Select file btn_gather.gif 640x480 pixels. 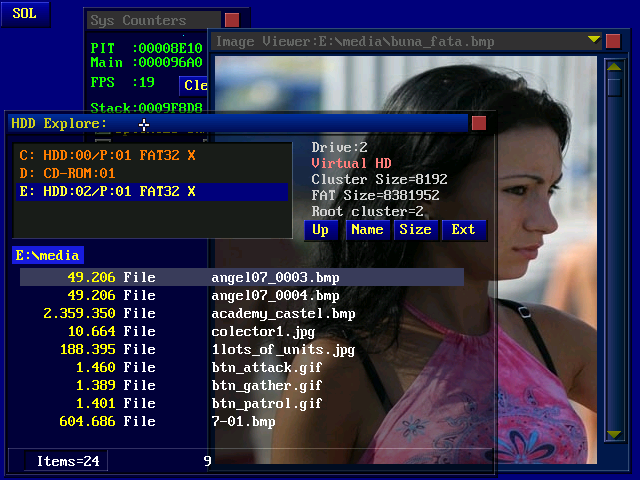[x=242, y=385]
